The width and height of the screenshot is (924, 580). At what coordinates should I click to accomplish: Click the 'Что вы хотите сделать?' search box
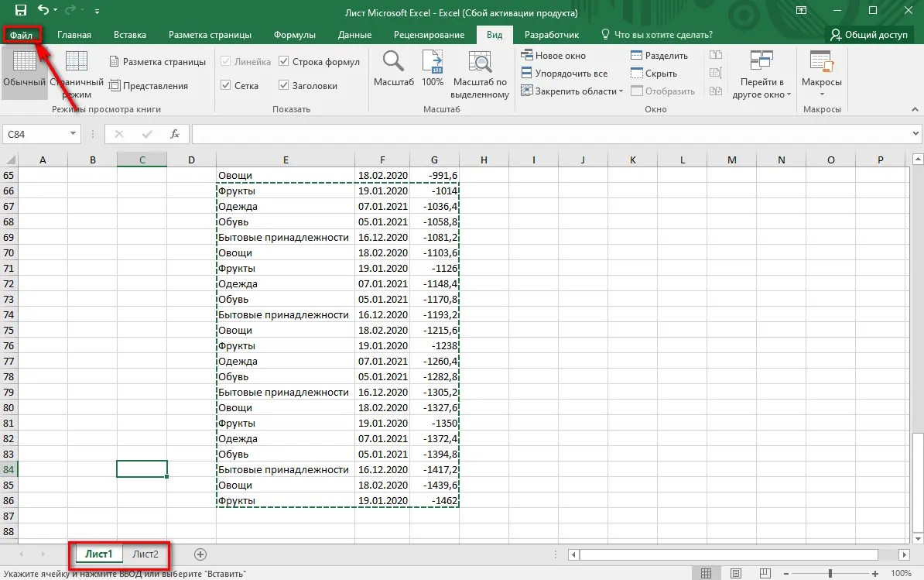click(x=657, y=35)
